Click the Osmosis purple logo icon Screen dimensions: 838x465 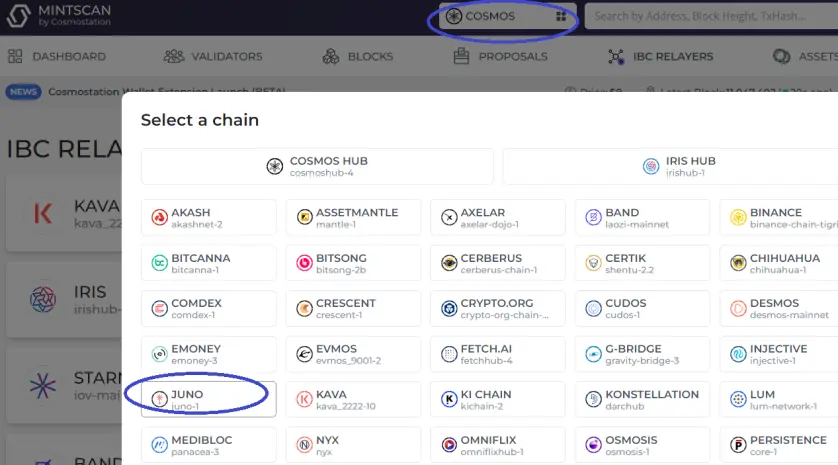click(x=593, y=445)
